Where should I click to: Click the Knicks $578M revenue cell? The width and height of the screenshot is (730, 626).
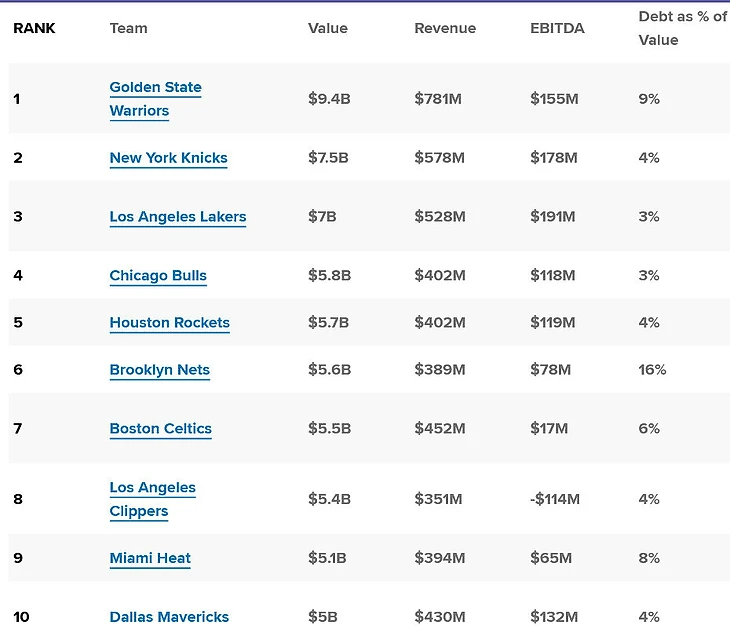pyautogui.click(x=439, y=158)
